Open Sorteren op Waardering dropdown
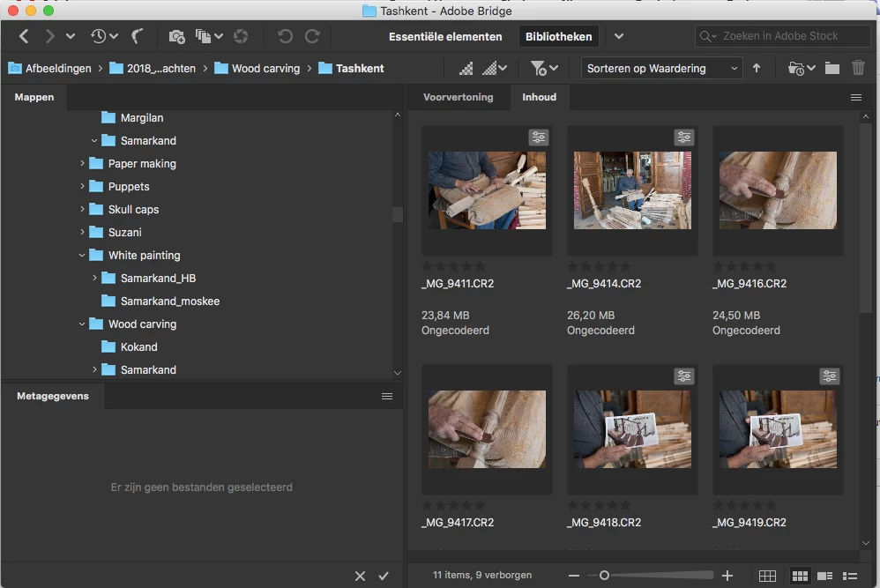This screenshot has height=588, width=880. (x=661, y=69)
